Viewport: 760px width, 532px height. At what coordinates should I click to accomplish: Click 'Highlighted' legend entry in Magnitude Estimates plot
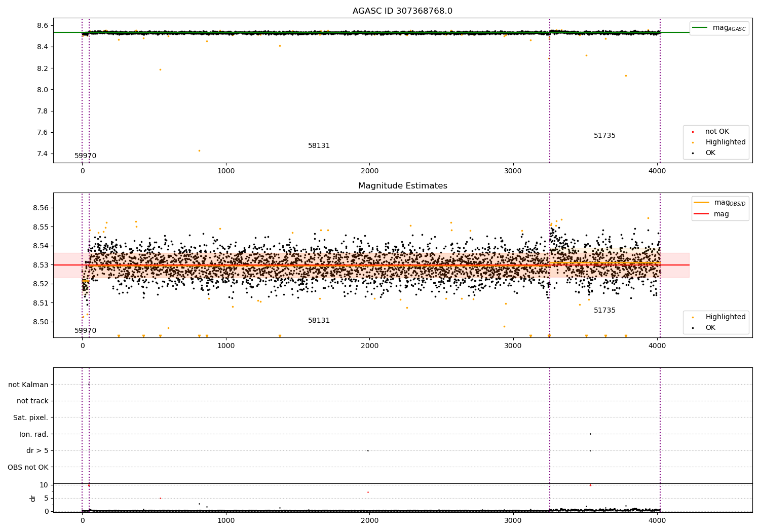[725, 317]
